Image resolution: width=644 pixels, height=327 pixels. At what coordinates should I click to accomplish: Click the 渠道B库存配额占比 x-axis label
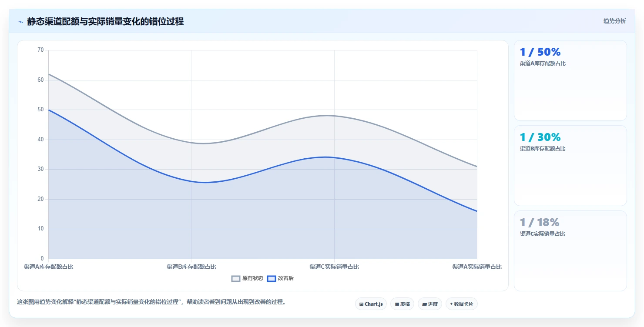click(191, 267)
